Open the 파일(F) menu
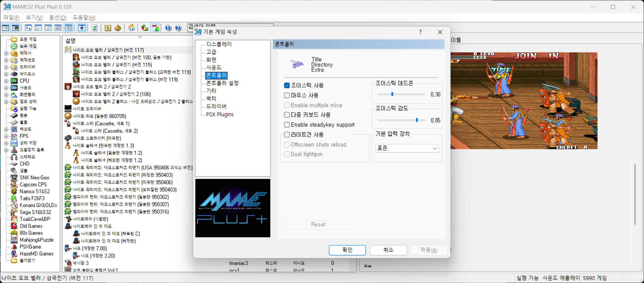 [11, 18]
